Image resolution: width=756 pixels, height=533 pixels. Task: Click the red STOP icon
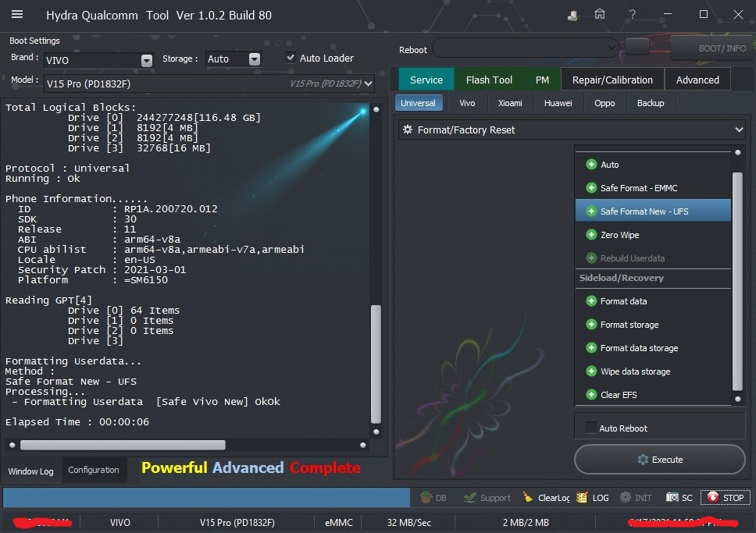712,497
